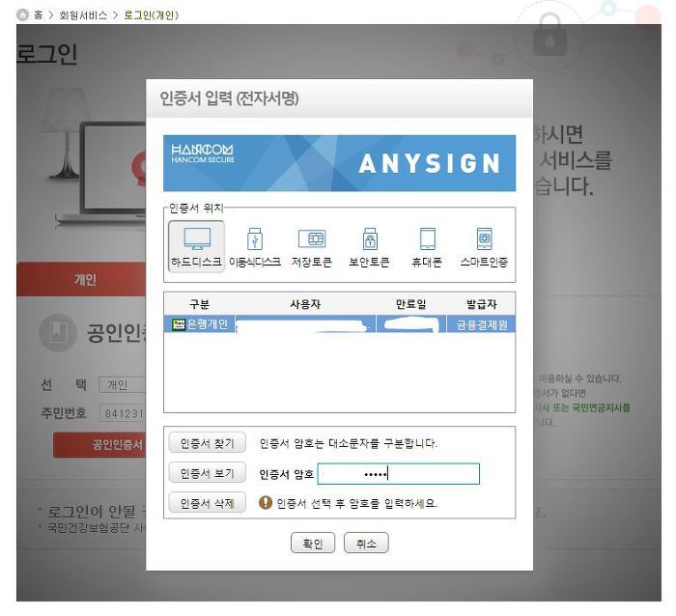The width and height of the screenshot is (676, 616).
Task: Click the 인증서 삭제 button
Action: [x=207, y=503]
